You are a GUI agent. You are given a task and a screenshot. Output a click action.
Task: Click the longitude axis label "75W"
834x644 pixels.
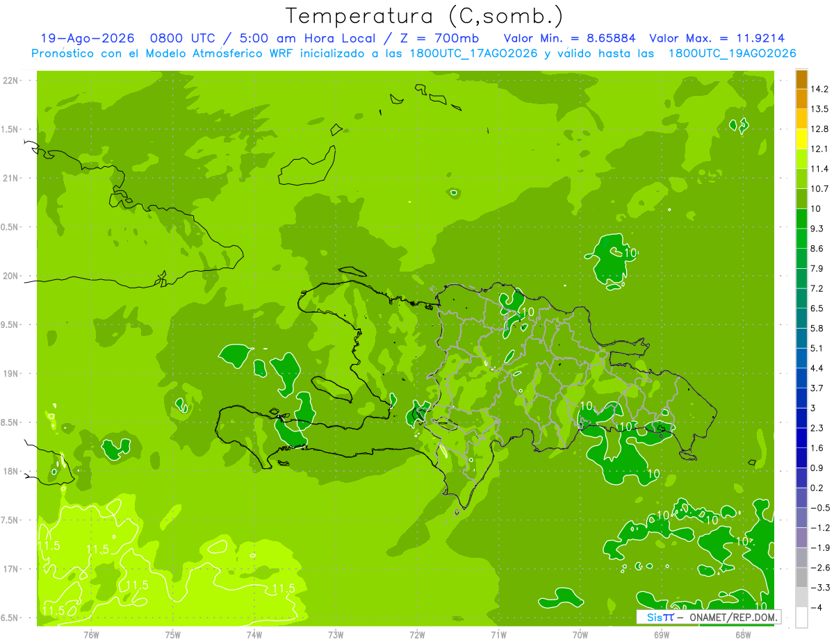pyautogui.click(x=173, y=634)
